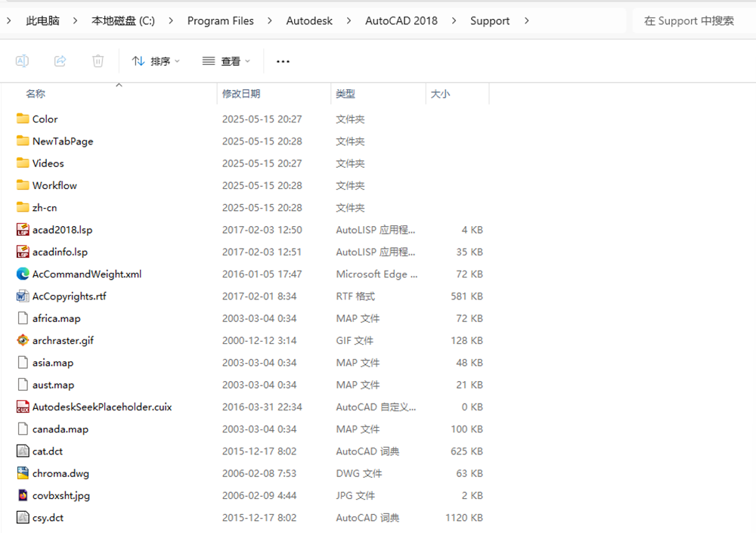Go to 本地磁盘 (C:) breadcrumb

tap(123, 20)
